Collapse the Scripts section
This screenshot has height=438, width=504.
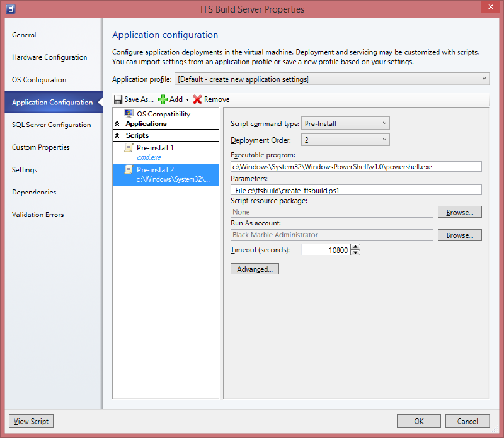tap(117, 135)
